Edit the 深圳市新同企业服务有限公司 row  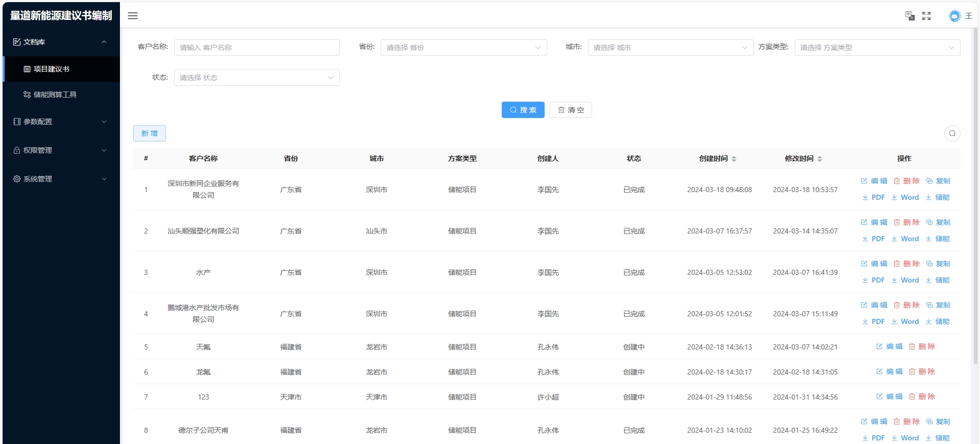coord(874,181)
